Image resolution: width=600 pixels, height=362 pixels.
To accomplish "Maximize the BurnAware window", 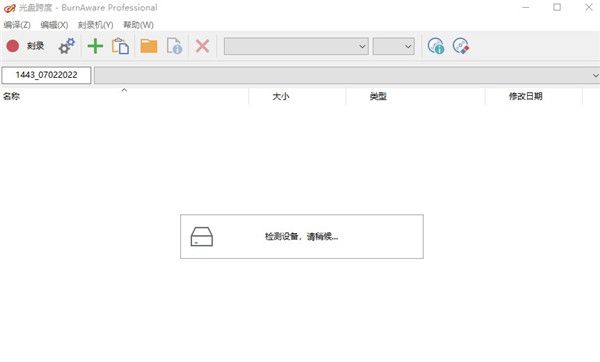I will pyautogui.click(x=557, y=7).
